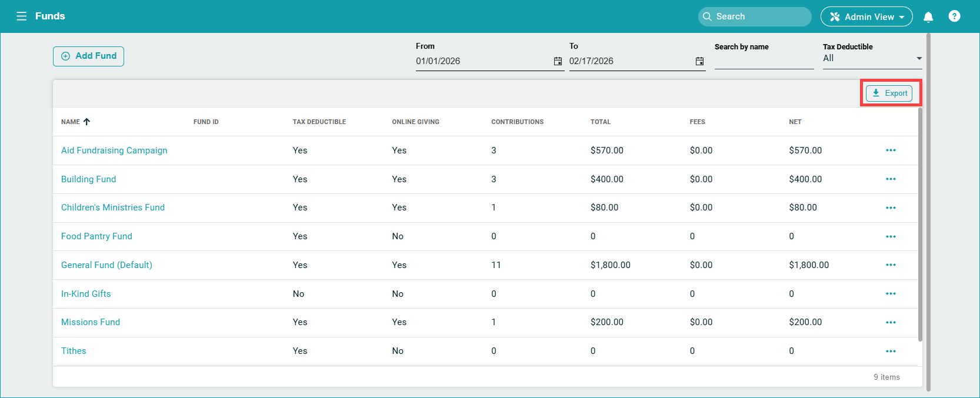
Task: Open more options for Building Fund
Action: (x=891, y=179)
